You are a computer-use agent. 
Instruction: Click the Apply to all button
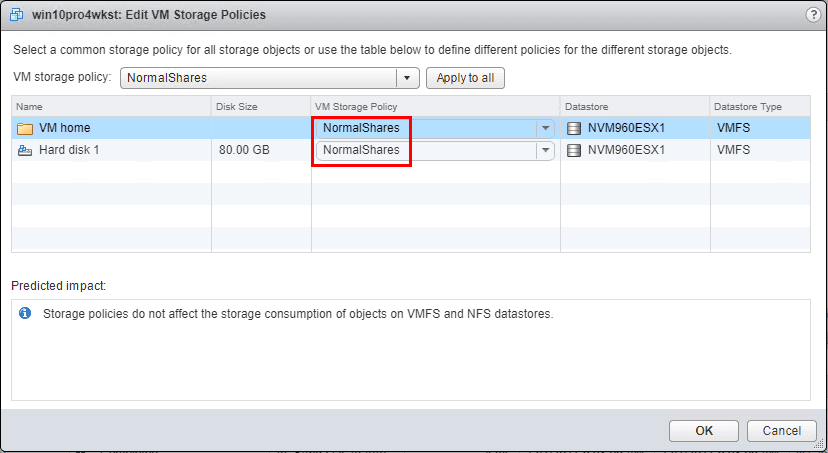[x=465, y=78]
